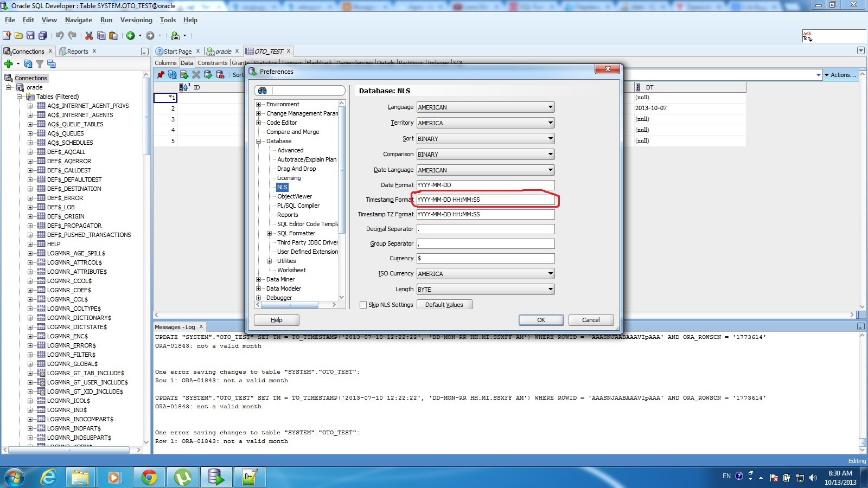Screen dimensions: 868x488
Task: Click the Insert Row icon
Action: [x=184, y=75]
